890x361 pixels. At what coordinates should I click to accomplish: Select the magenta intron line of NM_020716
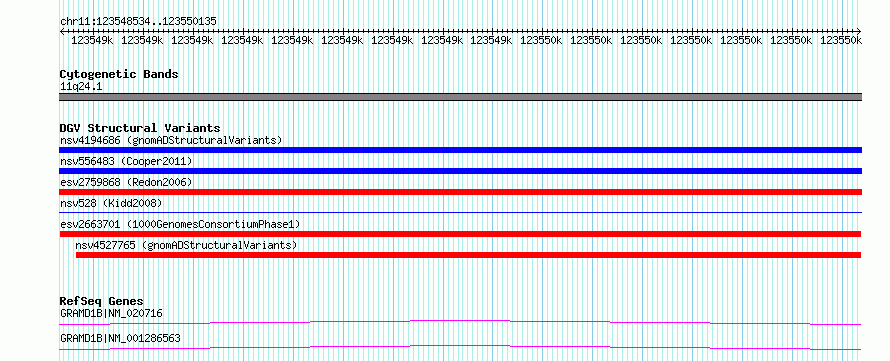point(460,322)
